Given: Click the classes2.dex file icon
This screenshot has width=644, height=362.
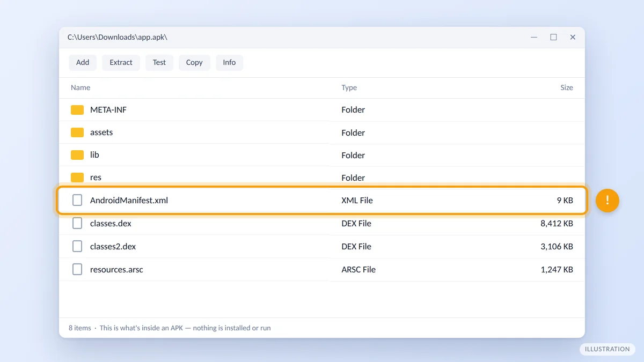Looking at the screenshot, I should coord(77,246).
